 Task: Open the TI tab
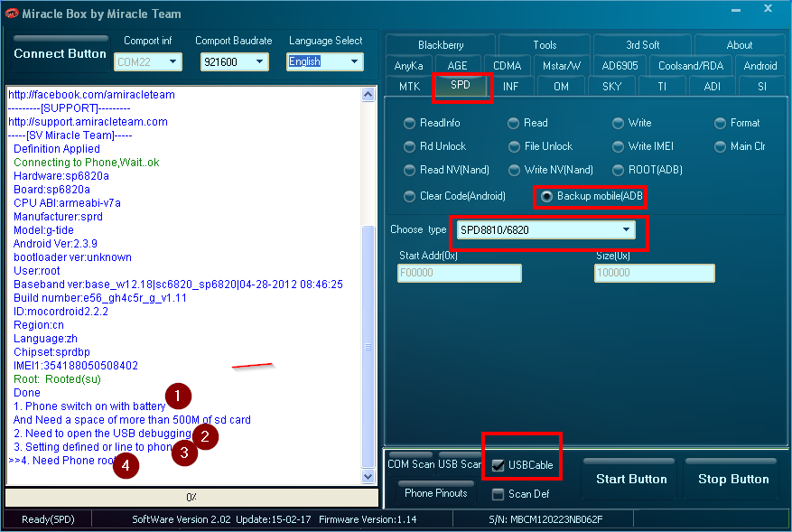click(662, 87)
